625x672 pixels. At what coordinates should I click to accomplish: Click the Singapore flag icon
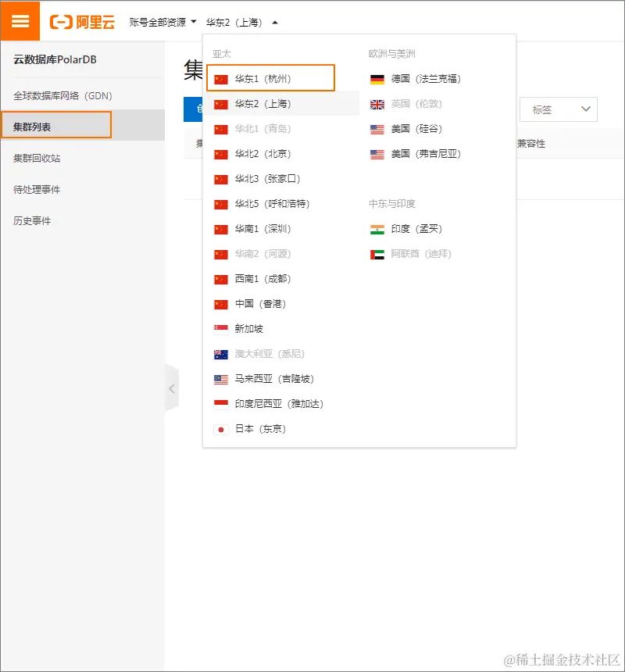[221, 330]
